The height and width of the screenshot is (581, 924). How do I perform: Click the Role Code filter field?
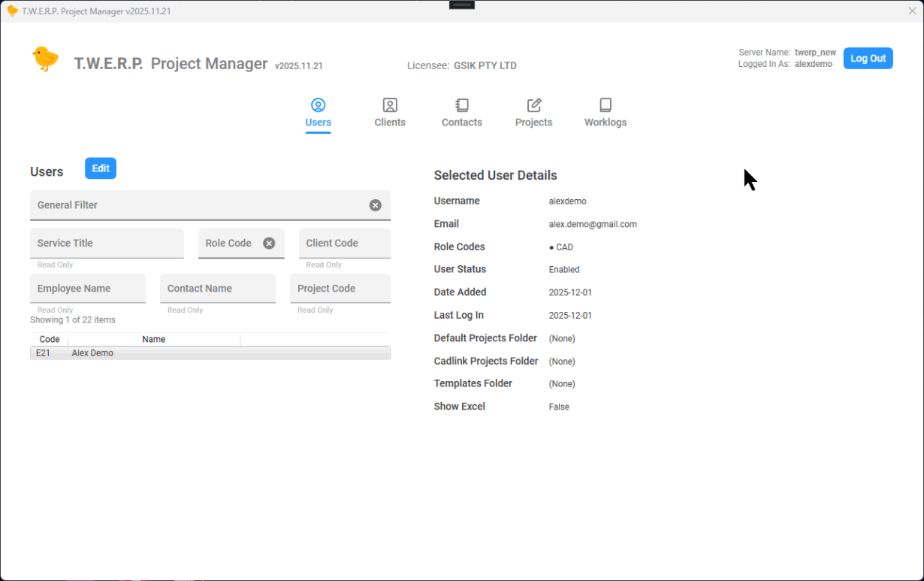pos(241,243)
